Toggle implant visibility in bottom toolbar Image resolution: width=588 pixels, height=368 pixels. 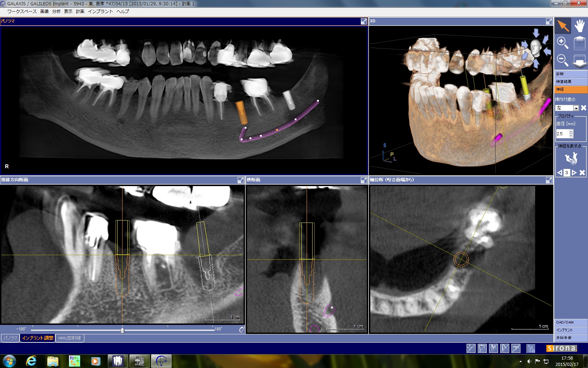click(493, 348)
